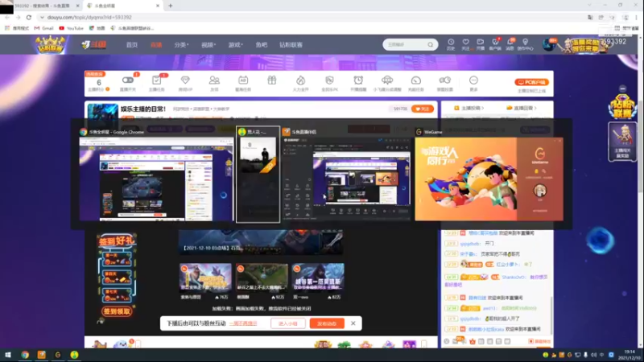This screenshot has height=362, width=644.
Task: Open the 2021-12-10 replay banner
Action: (261, 242)
